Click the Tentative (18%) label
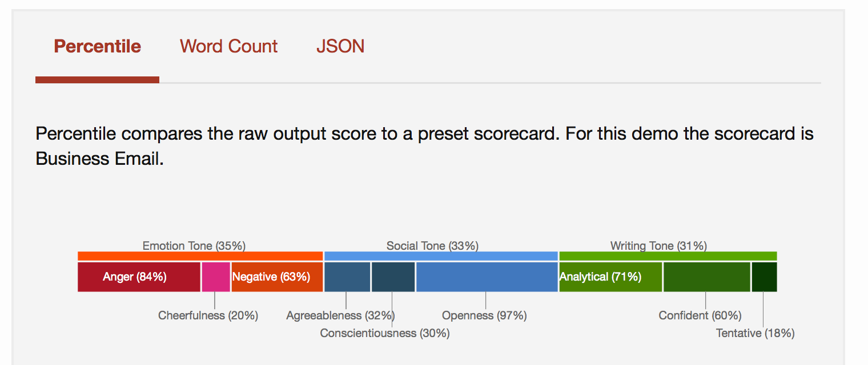Image resolution: width=868 pixels, height=365 pixels. 755,333
